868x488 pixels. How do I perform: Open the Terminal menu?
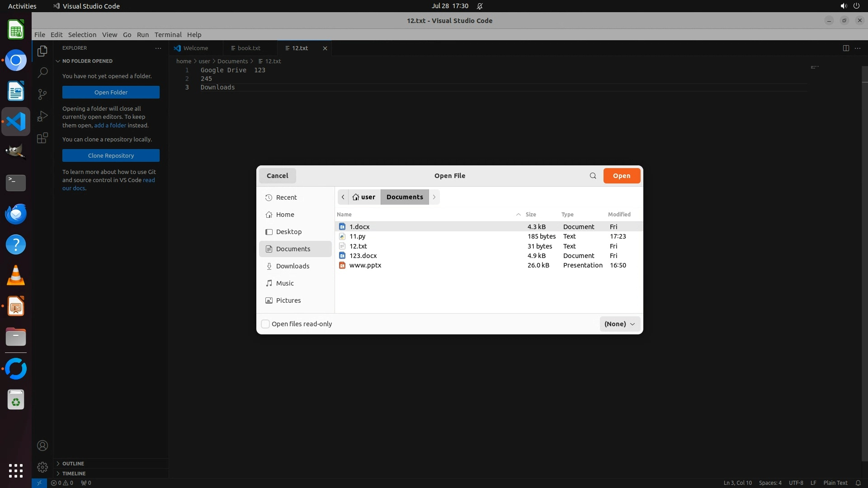click(x=168, y=35)
